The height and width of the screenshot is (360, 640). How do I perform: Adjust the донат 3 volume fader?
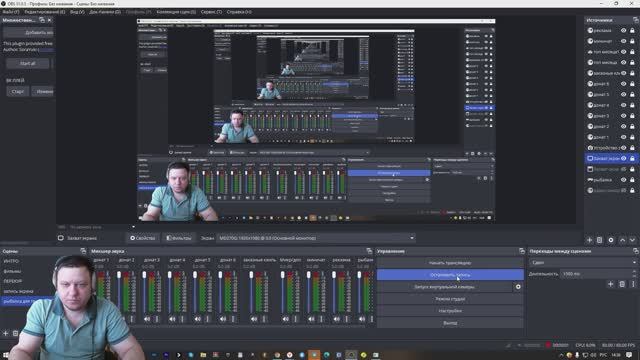tap(144, 275)
